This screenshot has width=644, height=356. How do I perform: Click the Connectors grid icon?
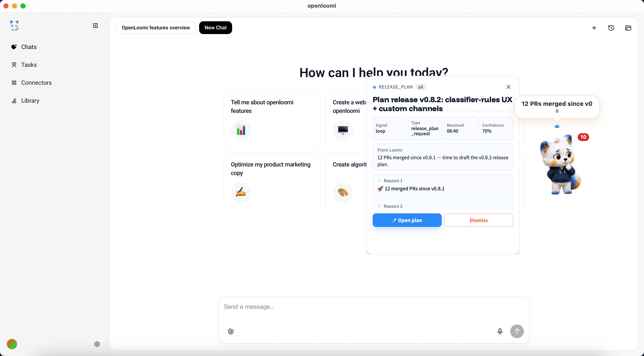click(14, 83)
